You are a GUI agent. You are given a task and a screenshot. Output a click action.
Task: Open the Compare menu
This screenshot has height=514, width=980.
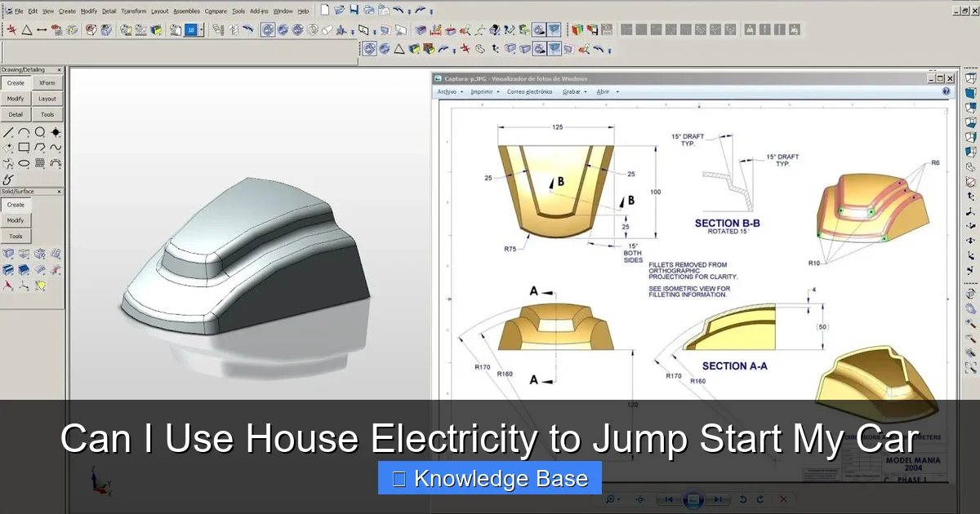[216, 11]
